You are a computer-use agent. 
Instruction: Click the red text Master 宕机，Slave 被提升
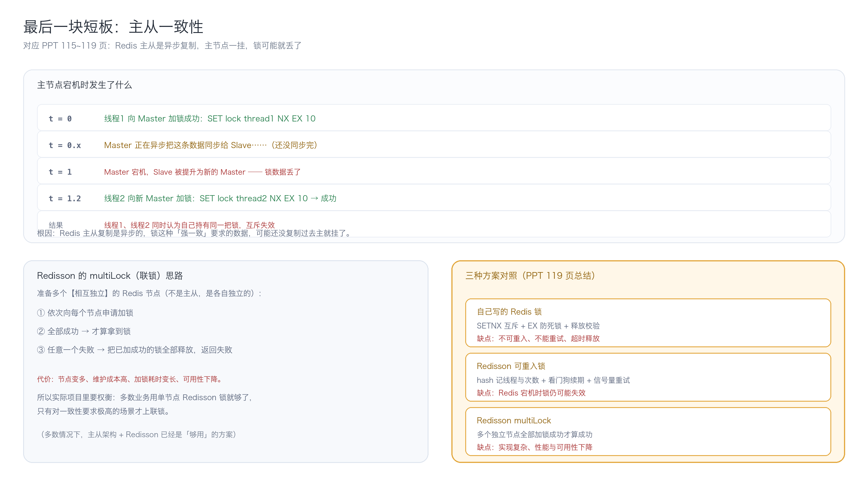coord(202,172)
